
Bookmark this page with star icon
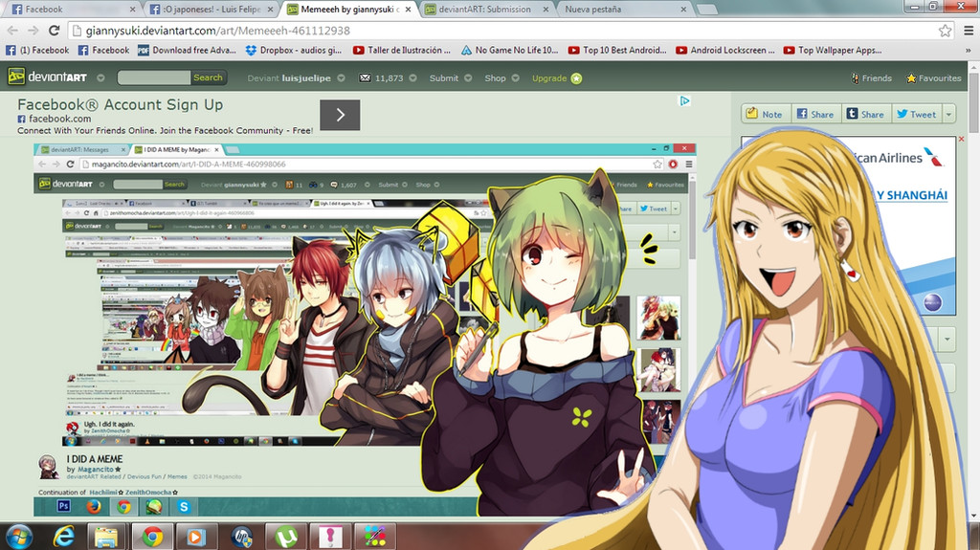point(945,31)
